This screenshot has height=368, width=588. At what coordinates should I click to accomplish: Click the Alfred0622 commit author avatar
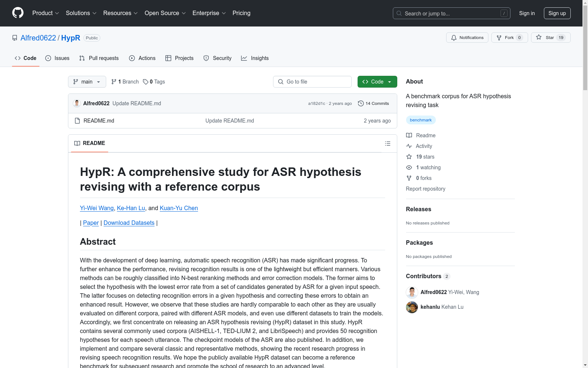[77, 103]
